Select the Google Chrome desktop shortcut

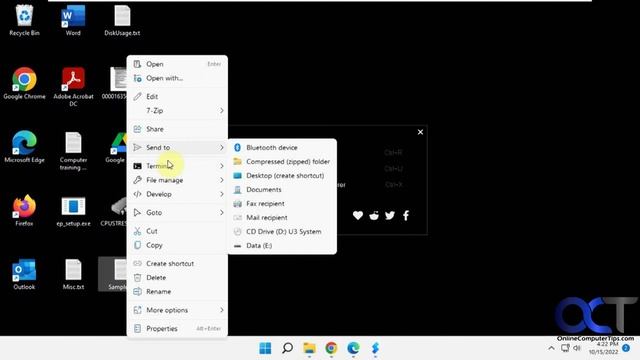[x=24, y=84]
